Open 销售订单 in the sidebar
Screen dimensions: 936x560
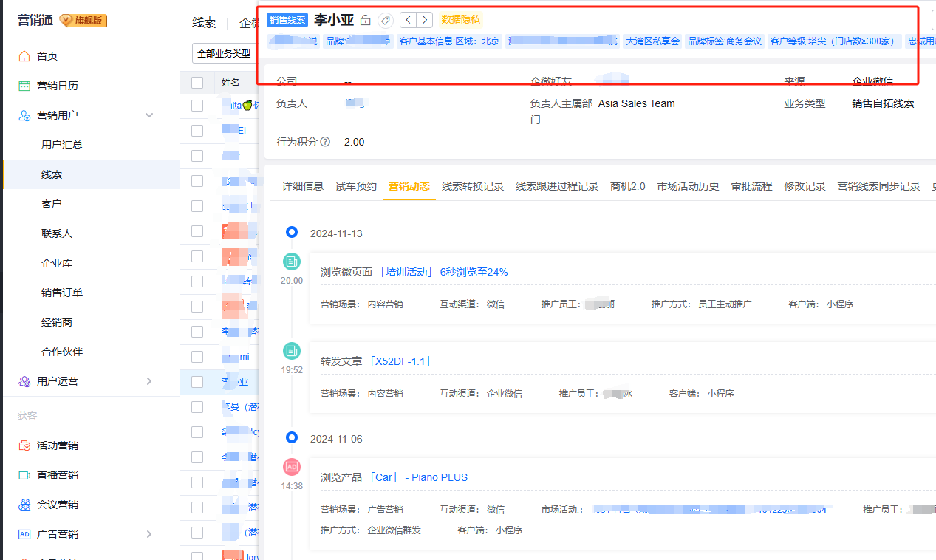[x=62, y=293]
